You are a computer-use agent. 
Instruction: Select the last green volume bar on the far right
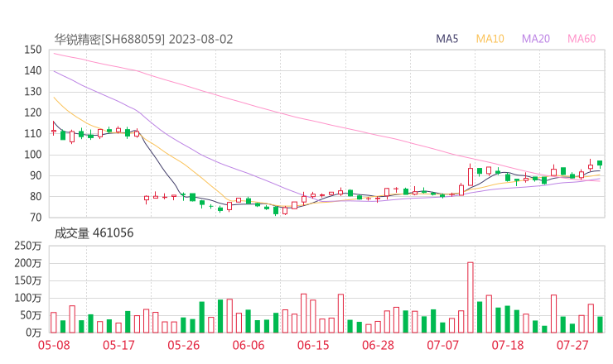click(600, 325)
